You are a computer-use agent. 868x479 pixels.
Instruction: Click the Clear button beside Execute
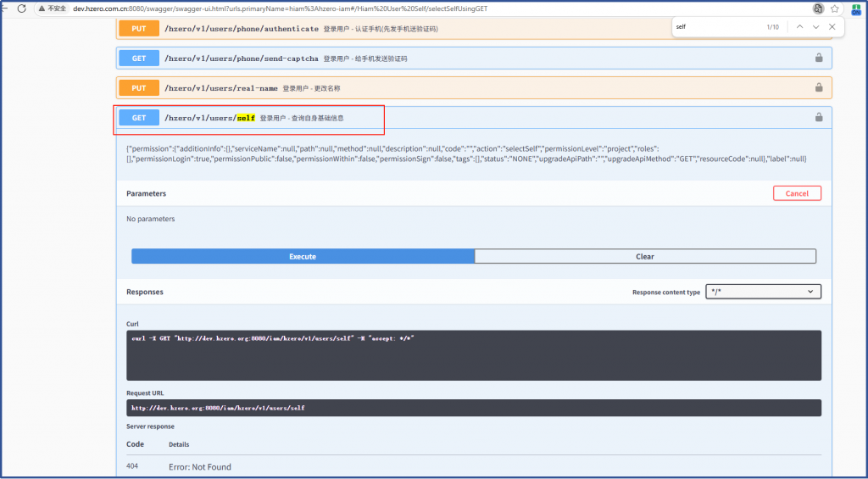coord(645,256)
